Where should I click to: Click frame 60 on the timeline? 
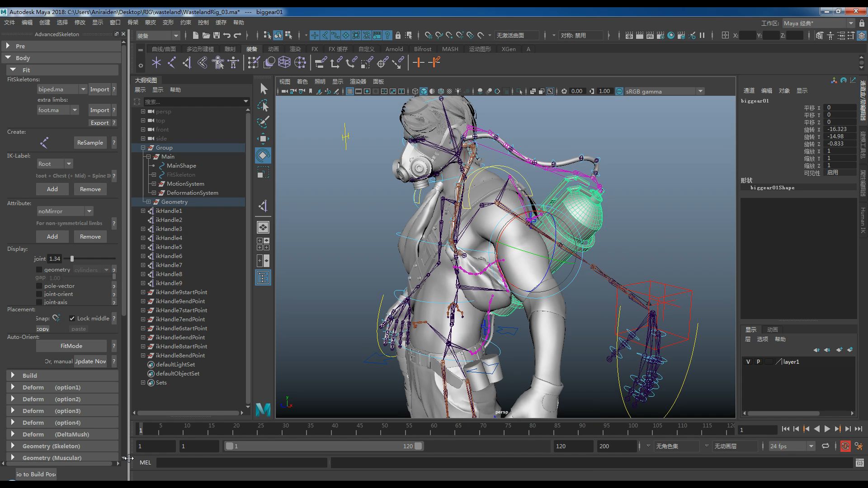[434, 429]
